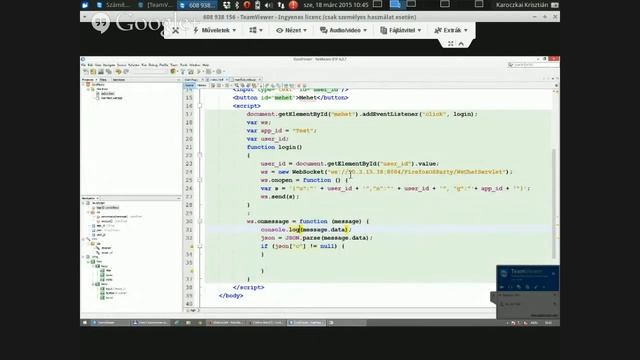The height and width of the screenshot is (360, 640).
Task: Click the TeamViewer close-session X icon
Action: (176, 30)
